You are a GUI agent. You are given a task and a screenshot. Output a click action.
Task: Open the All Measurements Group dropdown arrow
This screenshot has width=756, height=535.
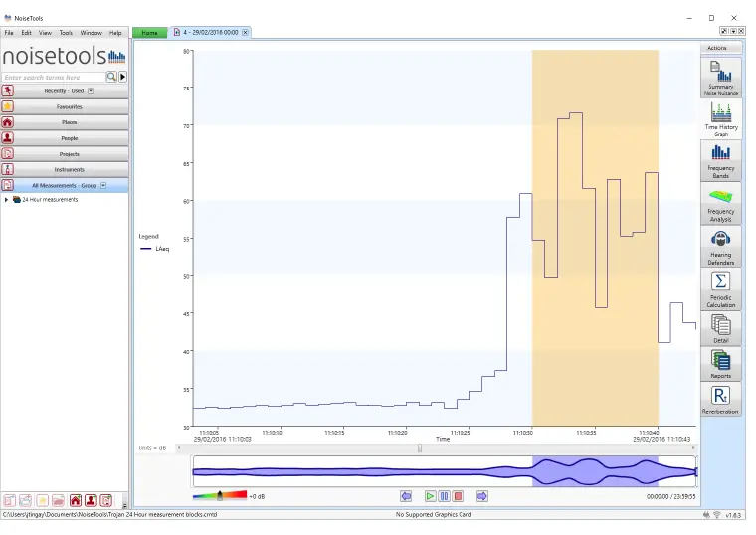pos(103,186)
